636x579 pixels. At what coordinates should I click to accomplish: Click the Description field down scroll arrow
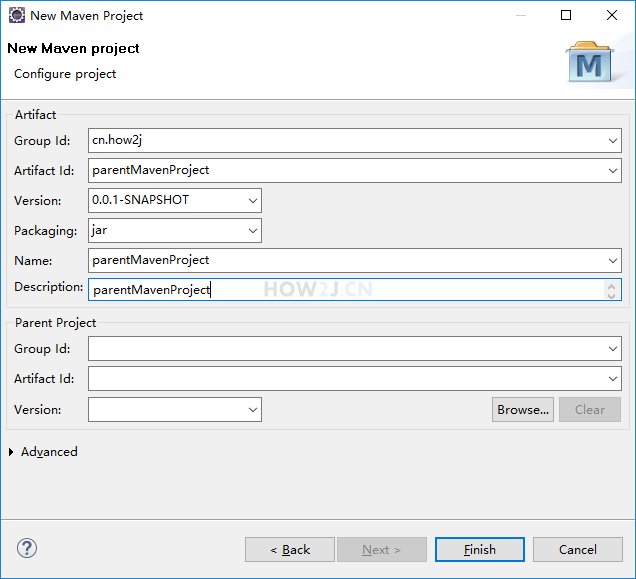pos(612,295)
